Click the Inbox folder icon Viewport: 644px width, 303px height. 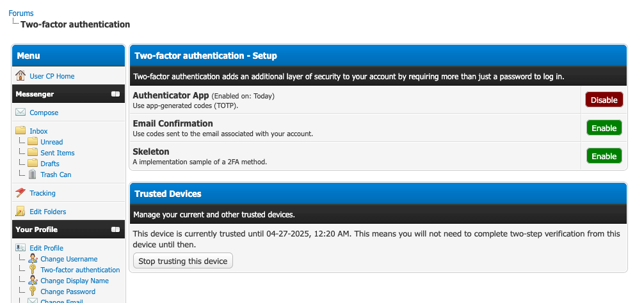(x=20, y=131)
